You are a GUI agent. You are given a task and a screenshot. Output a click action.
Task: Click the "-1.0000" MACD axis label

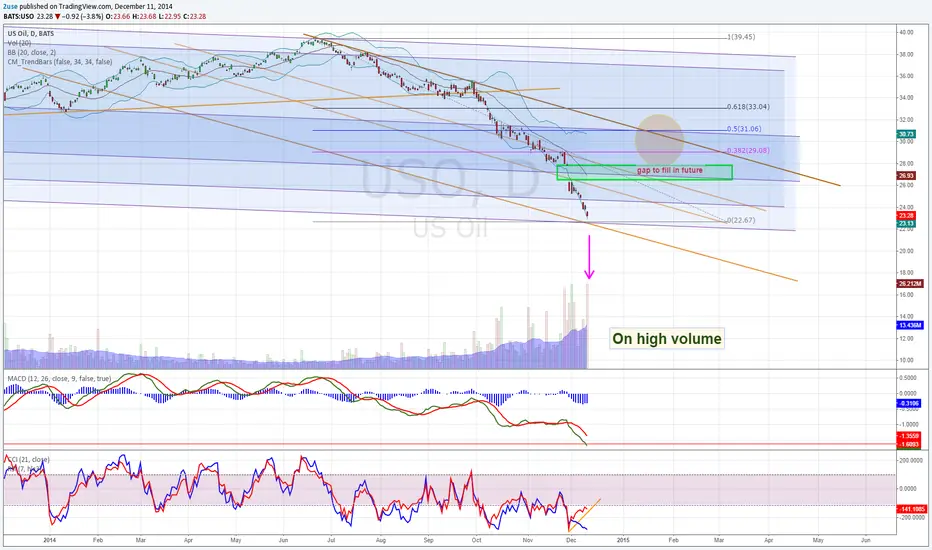pos(909,425)
